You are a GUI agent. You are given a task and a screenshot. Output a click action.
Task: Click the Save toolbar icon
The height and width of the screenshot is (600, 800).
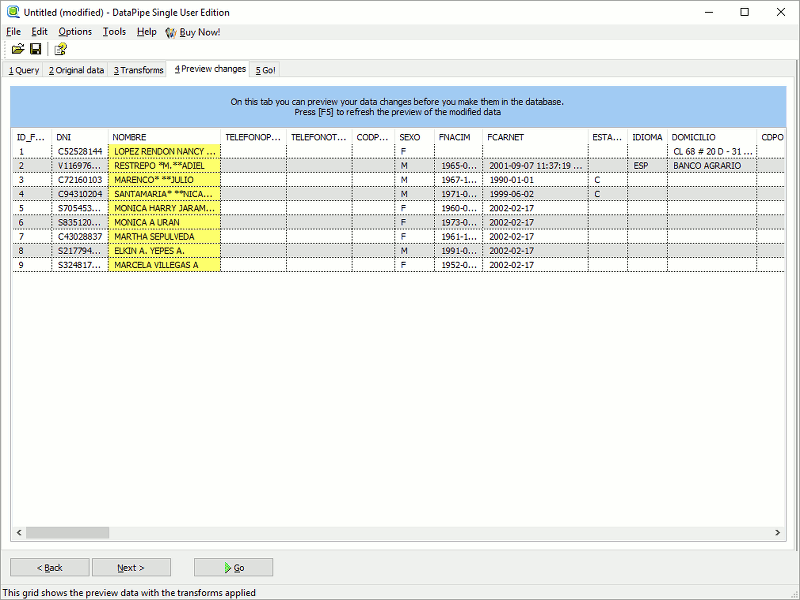pos(35,49)
